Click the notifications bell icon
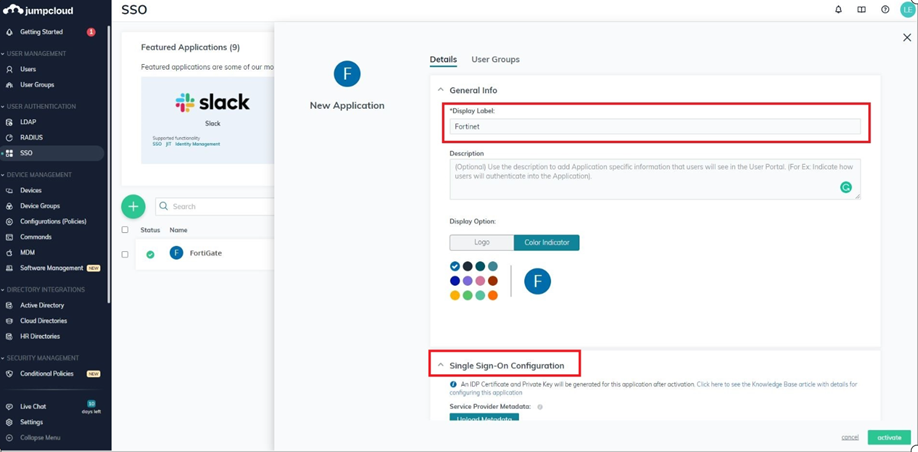The image size is (918, 452). [838, 10]
